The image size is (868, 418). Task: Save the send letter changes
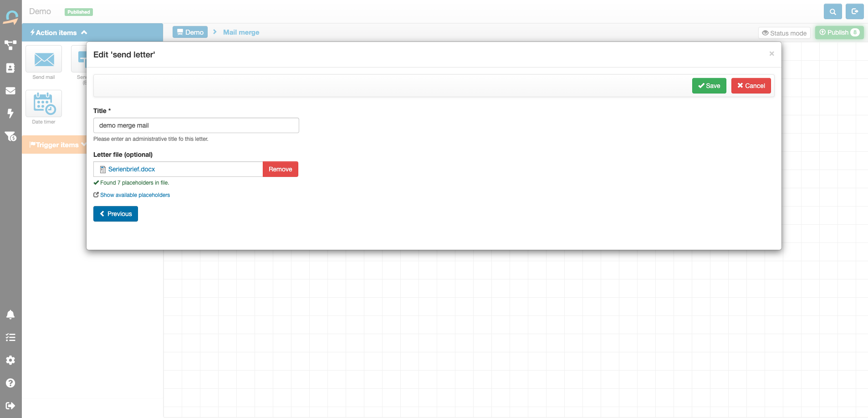click(709, 86)
